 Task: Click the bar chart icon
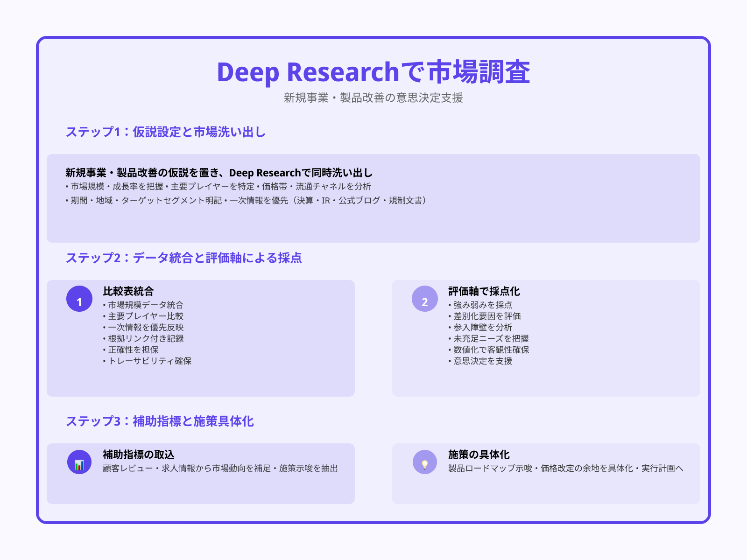click(x=79, y=462)
